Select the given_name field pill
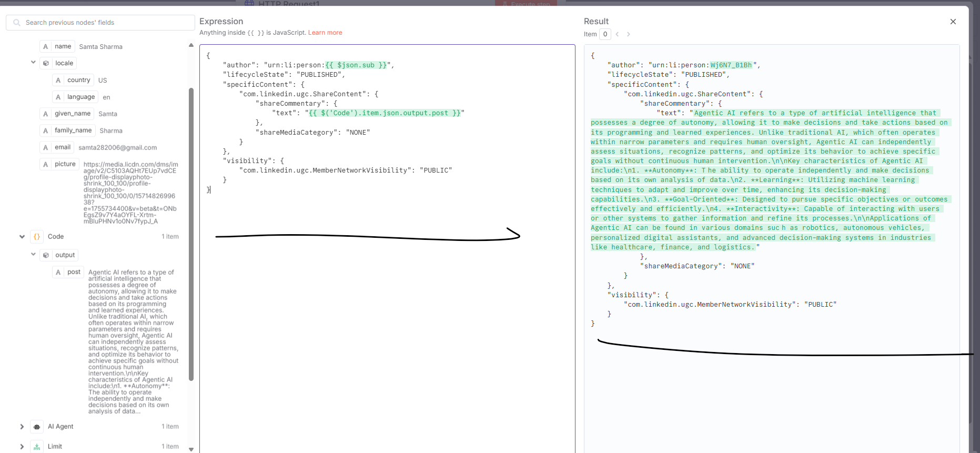 click(x=72, y=114)
